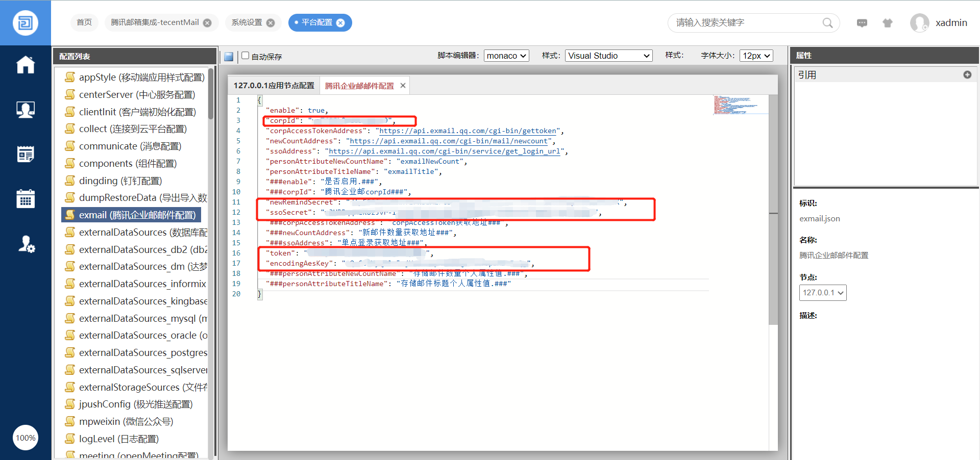
Task: Open the skin theme shirt icon
Action: [x=888, y=23]
